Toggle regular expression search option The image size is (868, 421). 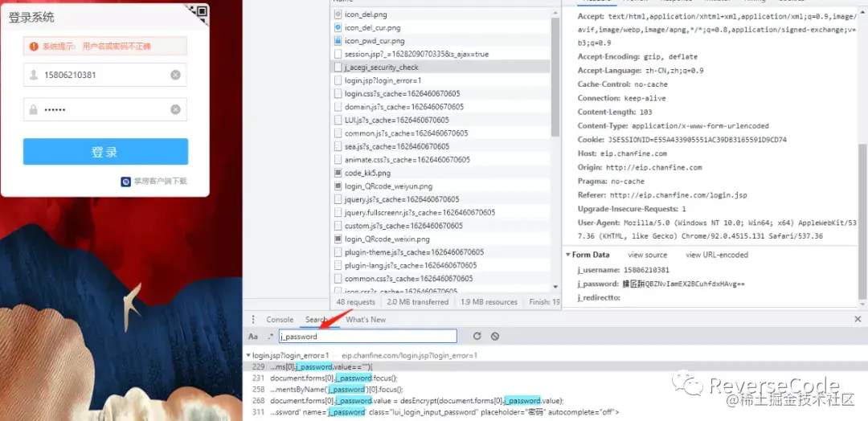[x=271, y=336]
